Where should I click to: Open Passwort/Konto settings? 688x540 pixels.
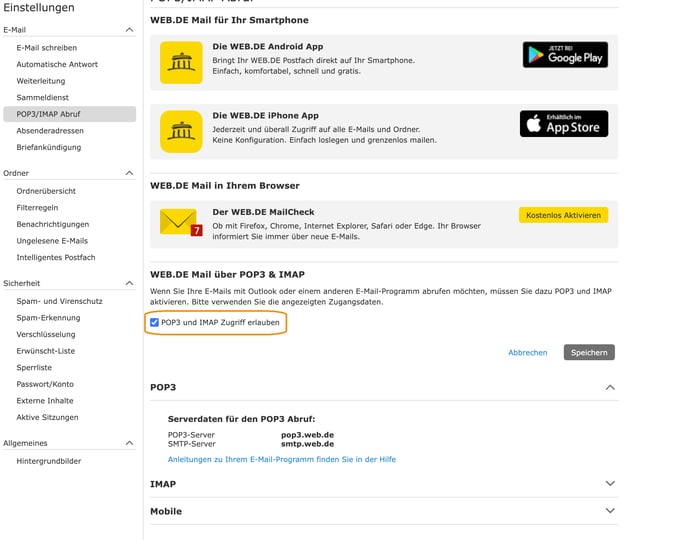(x=45, y=384)
